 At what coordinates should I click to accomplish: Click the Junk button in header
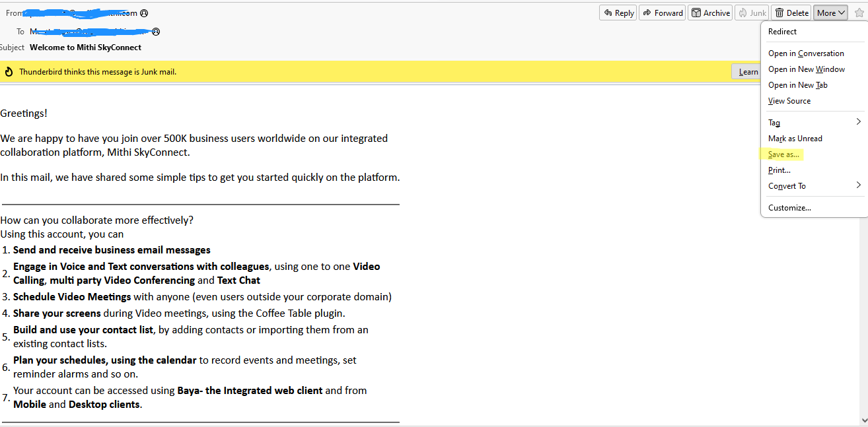tap(752, 13)
